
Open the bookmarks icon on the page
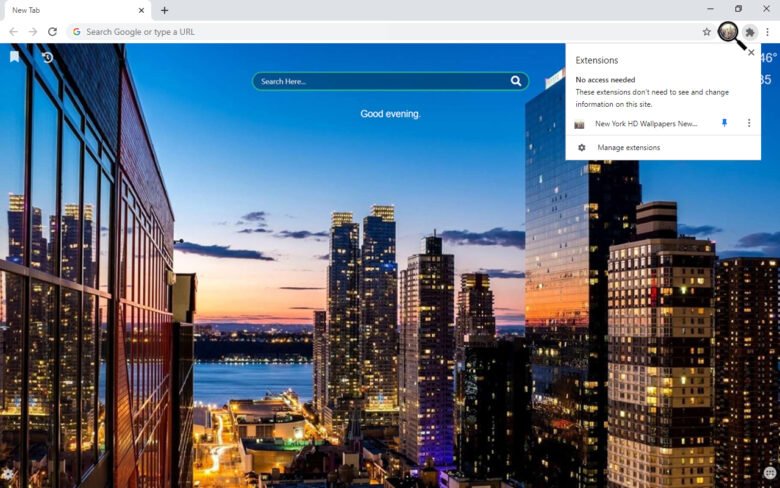coord(14,57)
